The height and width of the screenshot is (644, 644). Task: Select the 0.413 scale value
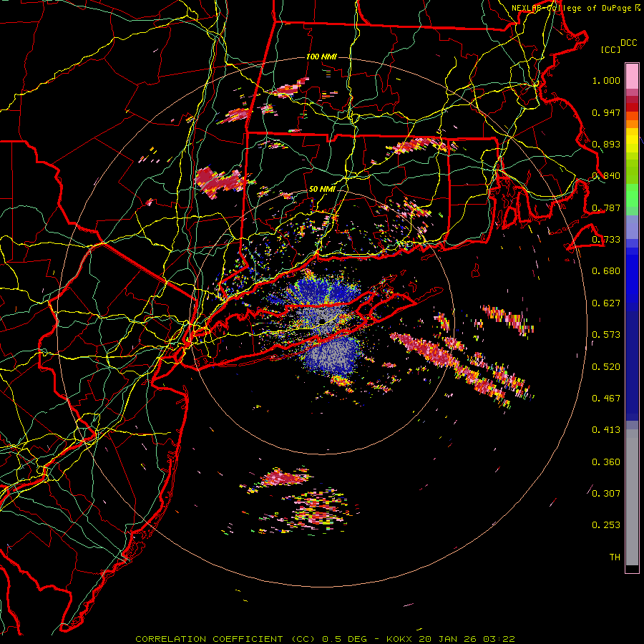606,430
